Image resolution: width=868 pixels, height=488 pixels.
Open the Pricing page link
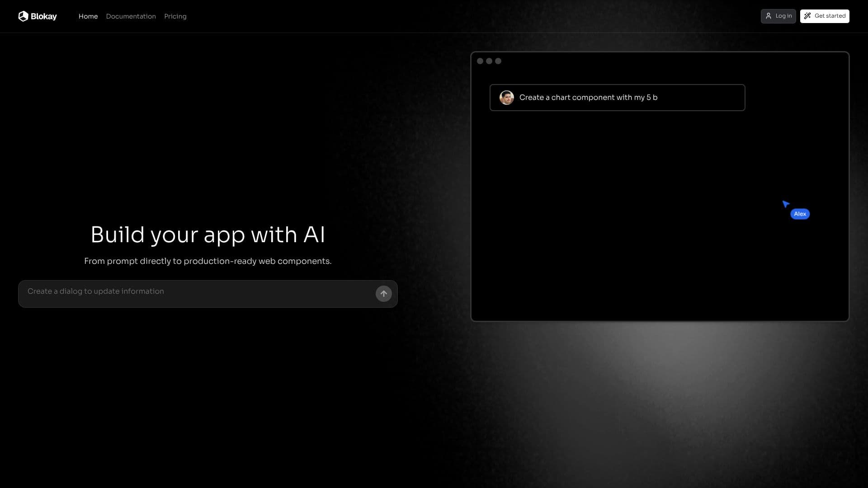click(175, 16)
